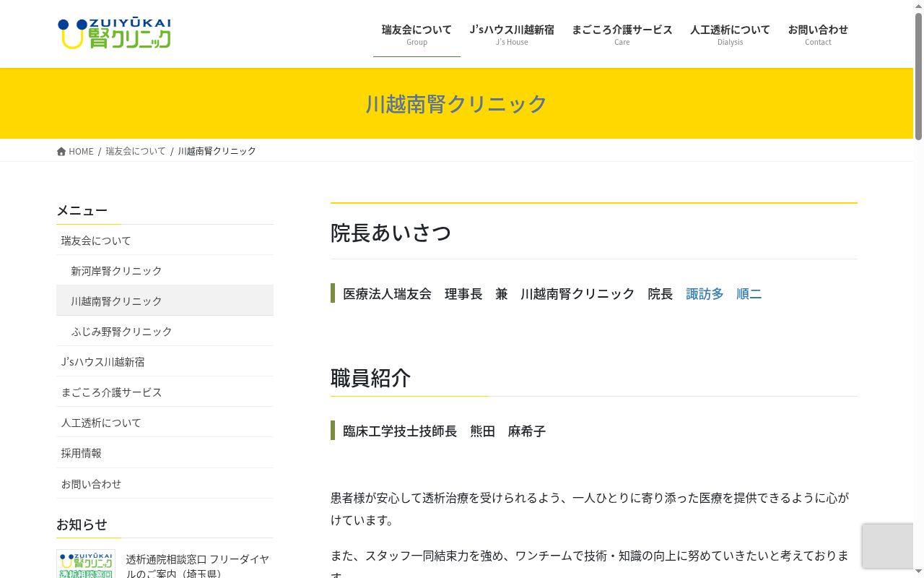Select 川越南腎クリニック in sidebar menu
This screenshot has width=924, height=578.
click(x=165, y=301)
